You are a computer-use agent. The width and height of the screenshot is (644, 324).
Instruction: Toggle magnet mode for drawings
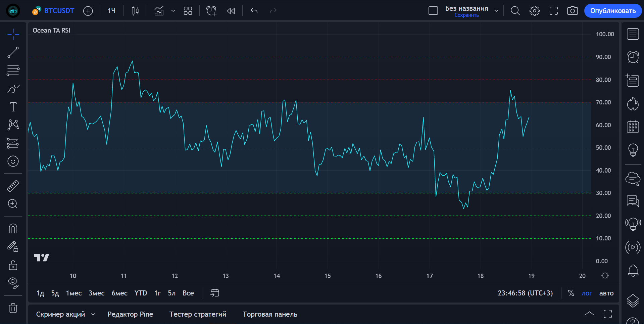click(x=13, y=229)
